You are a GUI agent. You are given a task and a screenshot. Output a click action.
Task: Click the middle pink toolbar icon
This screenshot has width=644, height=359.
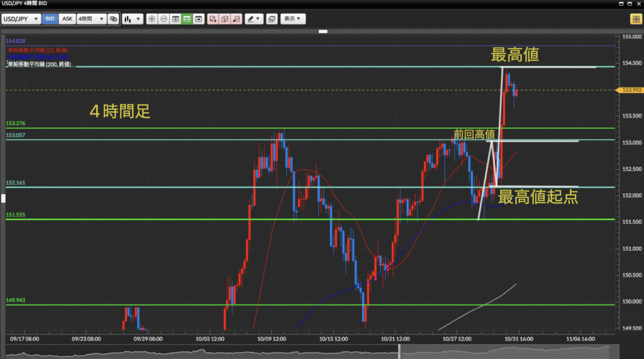[x=225, y=19]
